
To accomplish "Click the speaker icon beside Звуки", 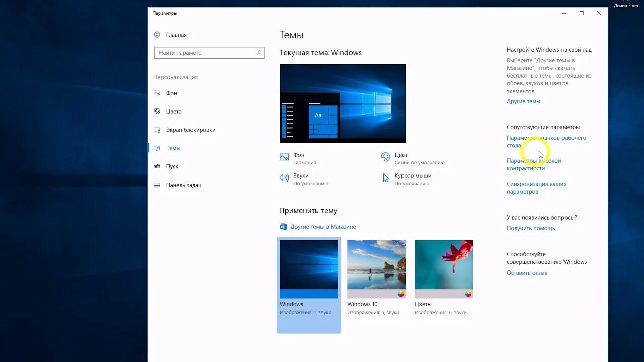I will pos(284,178).
